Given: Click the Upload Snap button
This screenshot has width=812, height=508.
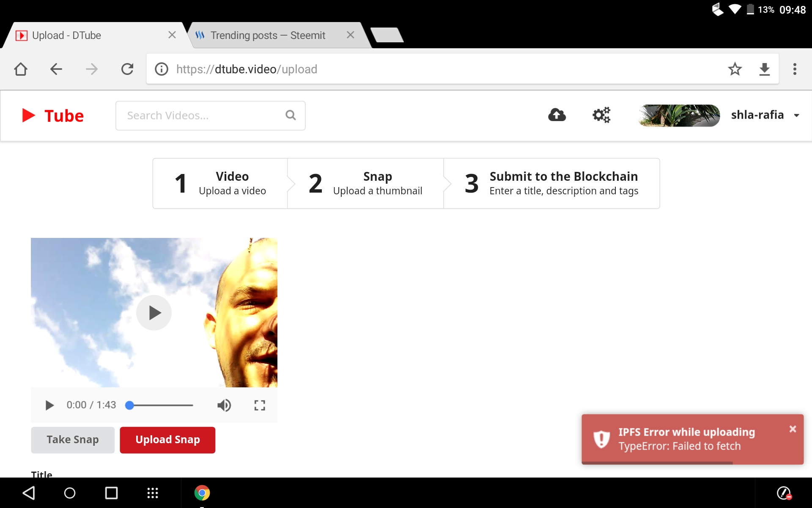Looking at the screenshot, I should [x=167, y=440].
